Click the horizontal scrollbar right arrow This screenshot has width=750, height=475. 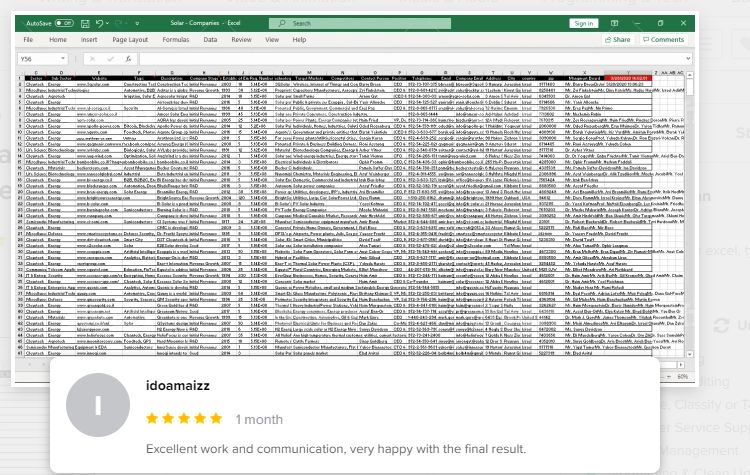pos(680,365)
